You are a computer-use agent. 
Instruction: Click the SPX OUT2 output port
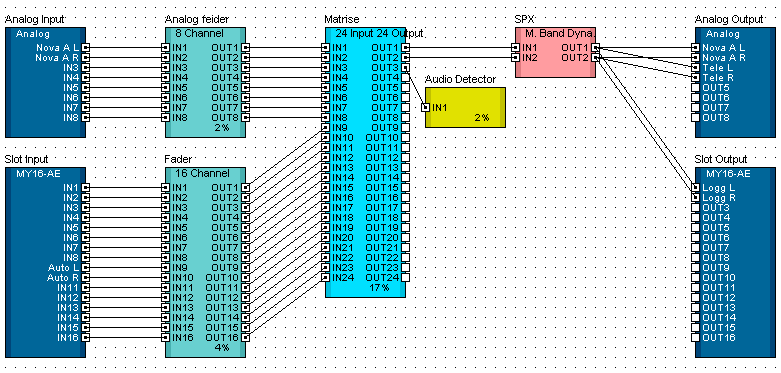click(596, 58)
